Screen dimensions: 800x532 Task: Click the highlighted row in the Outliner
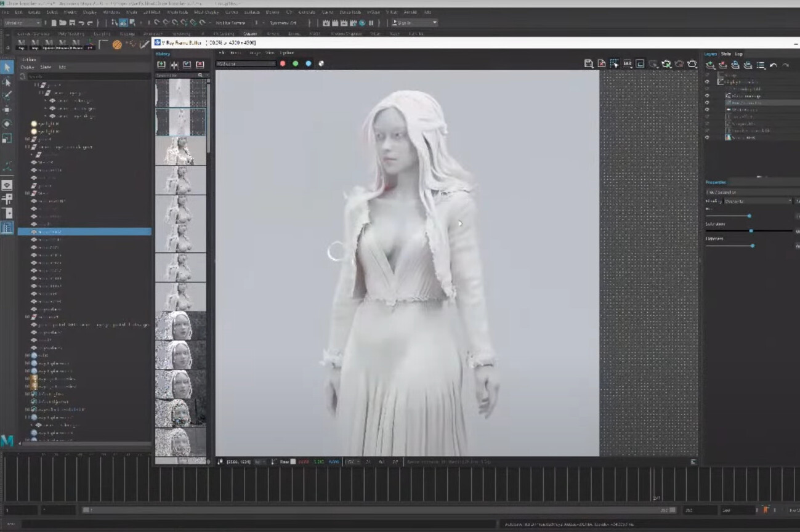pos(84,232)
